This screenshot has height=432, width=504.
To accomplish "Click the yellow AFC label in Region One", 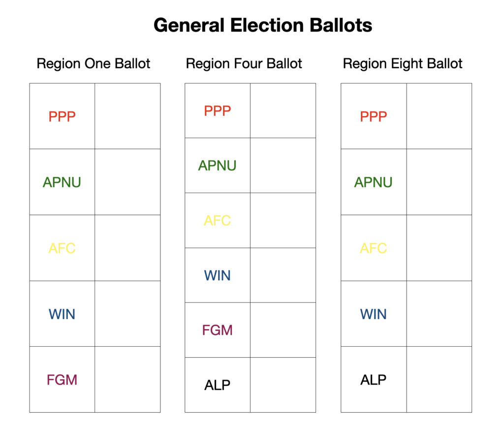I will pos(62,248).
